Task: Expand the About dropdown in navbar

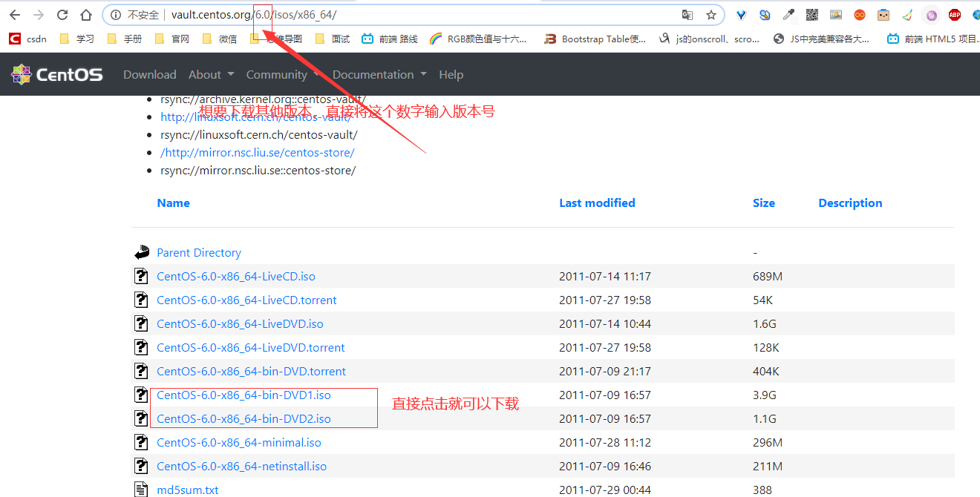Action: (211, 74)
